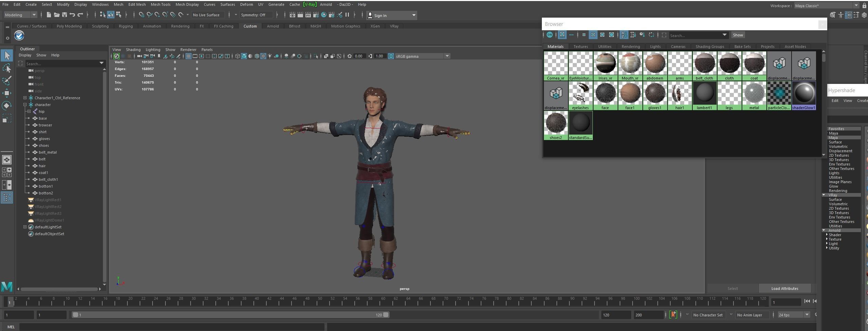Switch to the Textures tab in Browser
Image resolution: width=868 pixels, height=331 pixels.
[581, 47]
